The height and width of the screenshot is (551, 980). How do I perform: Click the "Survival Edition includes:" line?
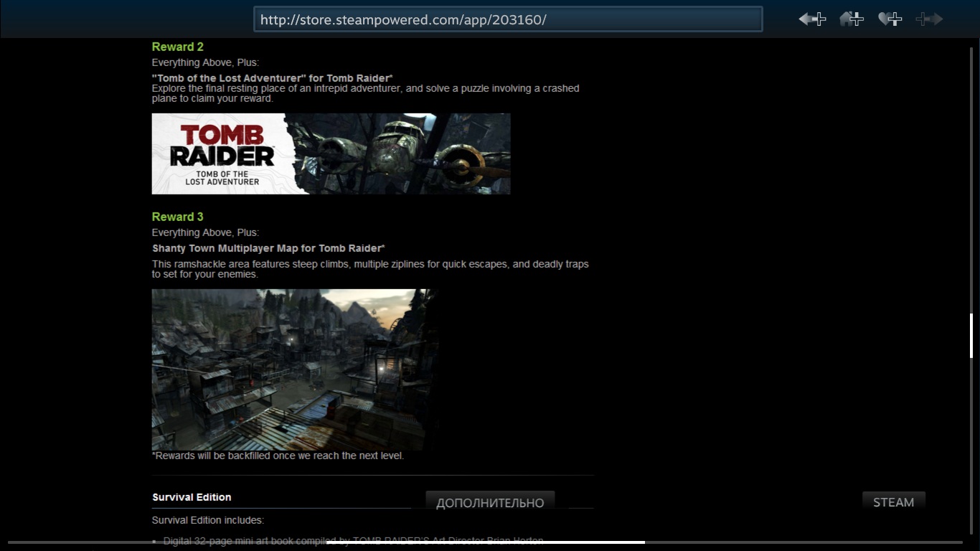pos(208,520)
